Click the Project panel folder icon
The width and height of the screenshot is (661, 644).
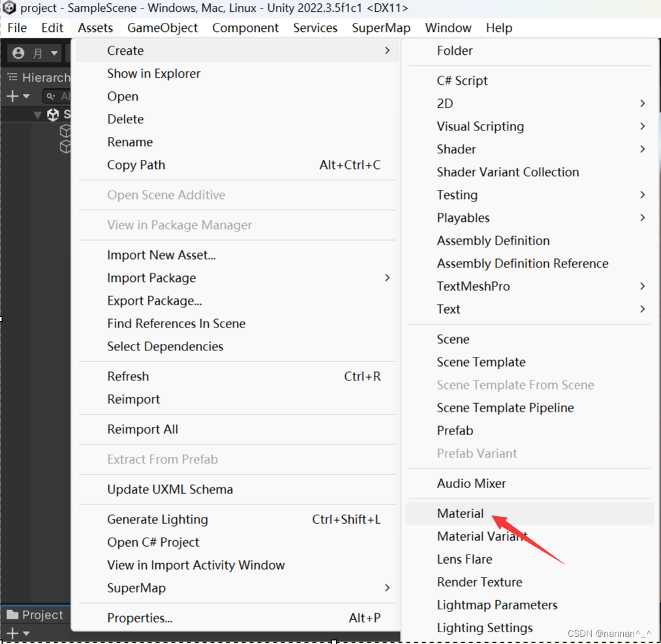pos(12,615)
